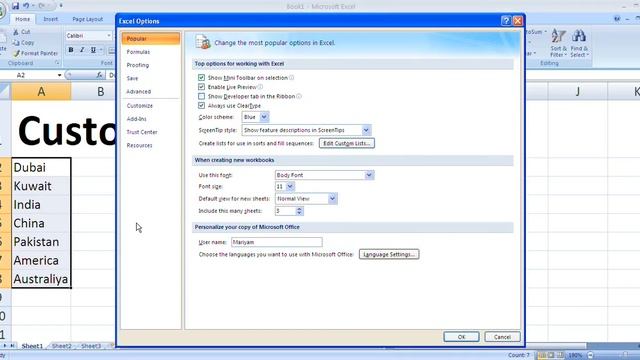640x360 pixels.
Task: Open Default view for new sheets dropdown
Action: 332,199
